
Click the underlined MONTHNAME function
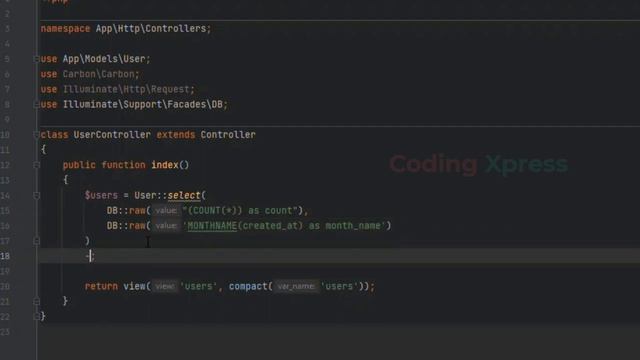point(212,226)
